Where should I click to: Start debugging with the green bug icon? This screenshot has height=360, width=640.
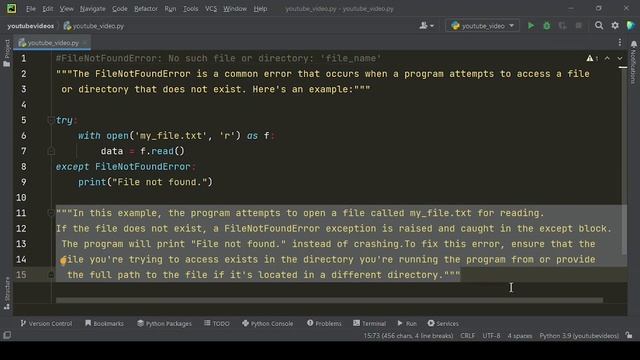pyautogui.click(x=547, y=26)
